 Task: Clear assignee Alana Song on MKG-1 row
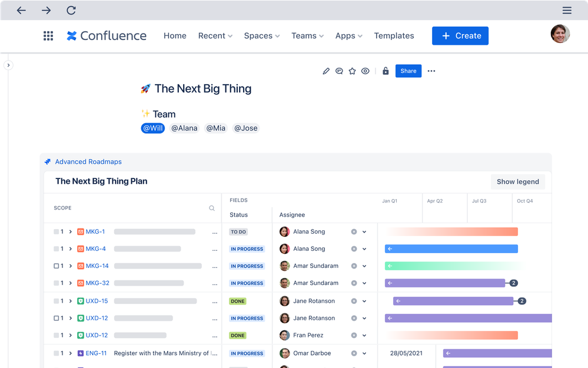point(354,232)
